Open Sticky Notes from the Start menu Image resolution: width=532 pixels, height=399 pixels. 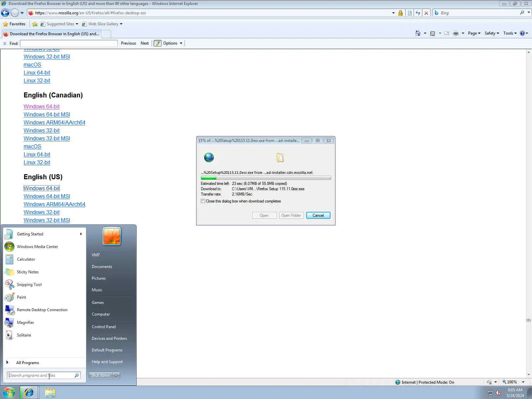coord(44,272)
